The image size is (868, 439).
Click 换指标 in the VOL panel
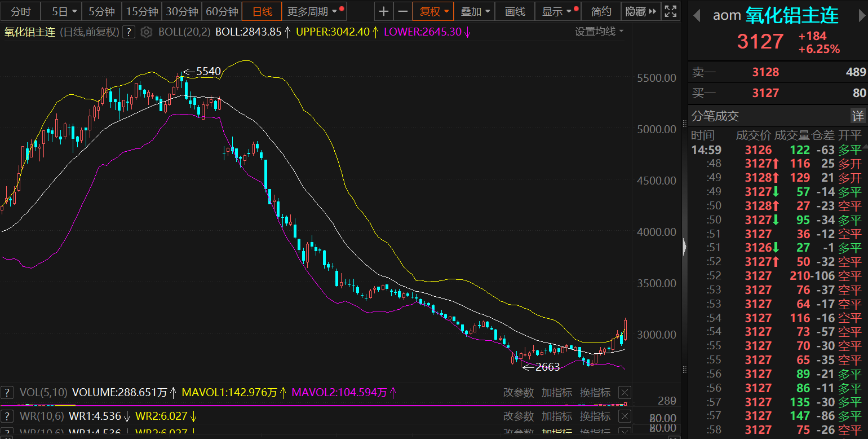(x=595, y=393)
